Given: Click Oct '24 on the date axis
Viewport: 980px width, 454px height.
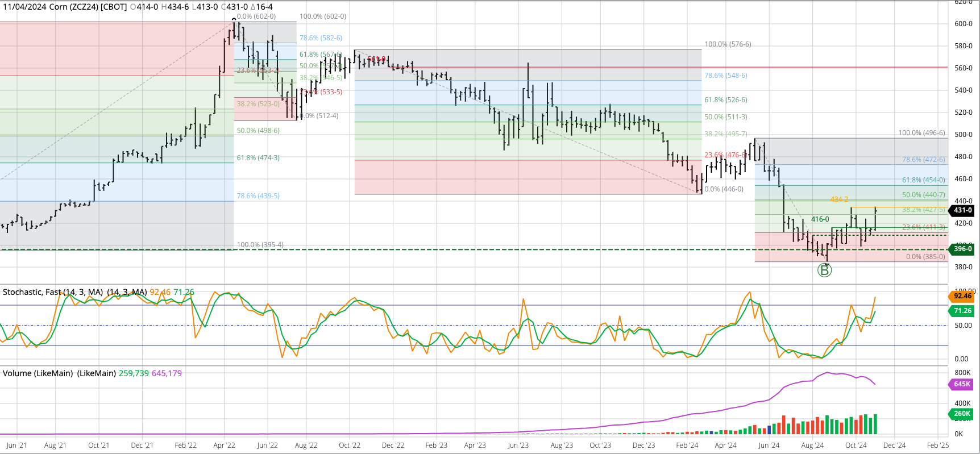Looking at the screenshot, I should click(x=856, y=445).
